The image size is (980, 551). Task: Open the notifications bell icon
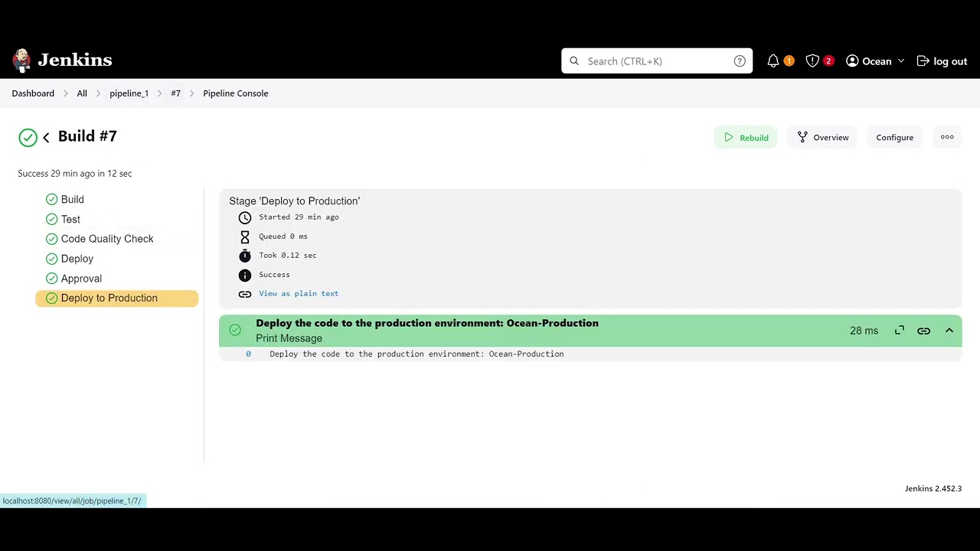tap(773, 61)
